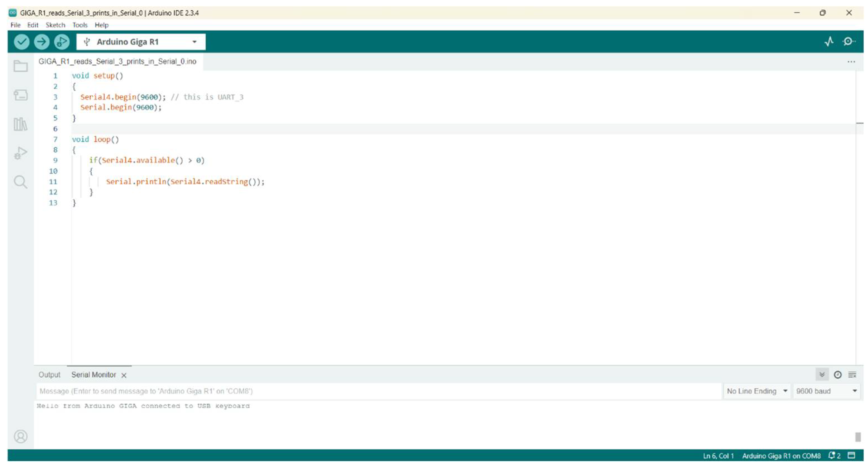Viewport: 868px width, 467px height.
Task: Open the Sketchbook folder sidebar icon
Action: [x=21, y=66]
